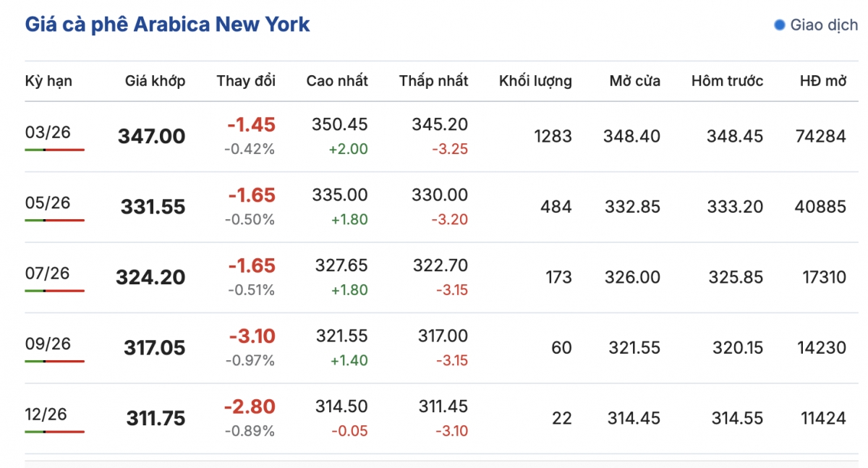The width and height of the screenshot is (868, 468).
Task: Click the -3.10 change for 09/26
Action: [x=252, y=336]
